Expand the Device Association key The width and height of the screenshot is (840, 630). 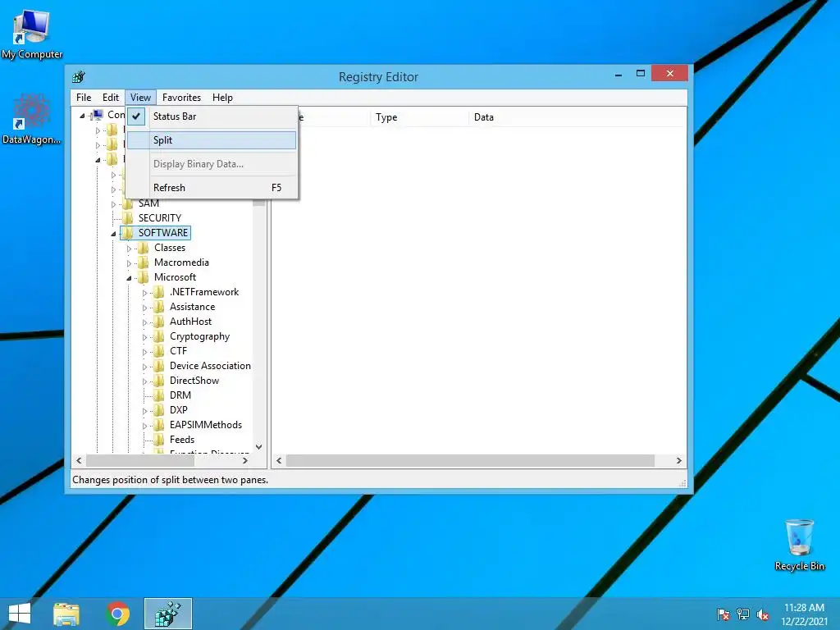coord(144,367)
